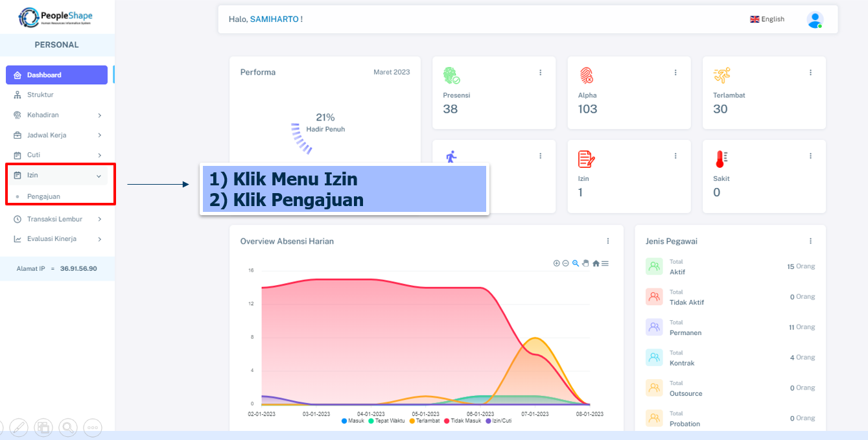Image resolution: width=868 pixels, height=440 pixels.
Task: Open the Pengajuan submenu link
Action: coord(43,196)
